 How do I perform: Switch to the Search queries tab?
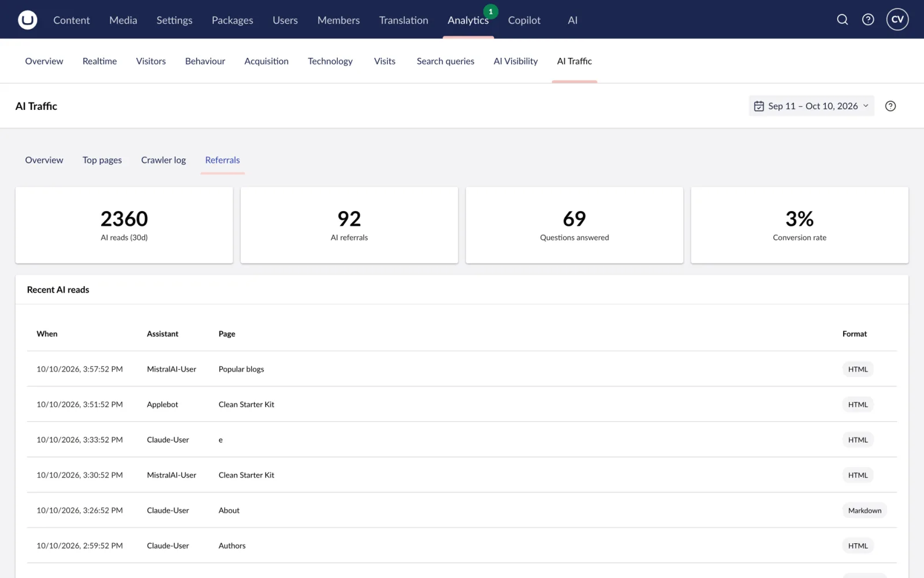pyautogui.click(x=445, y=61)
